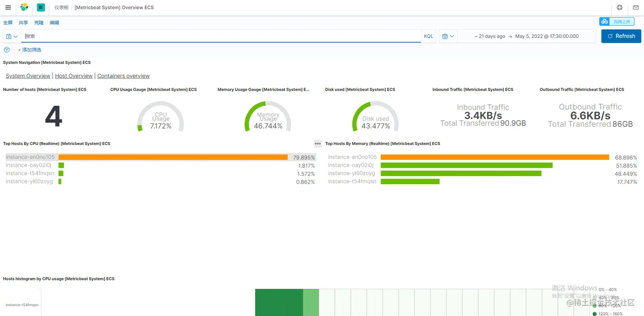Open the saved query menu dropdown
Viewport: 644px width, 316px height.
[12, 36]
